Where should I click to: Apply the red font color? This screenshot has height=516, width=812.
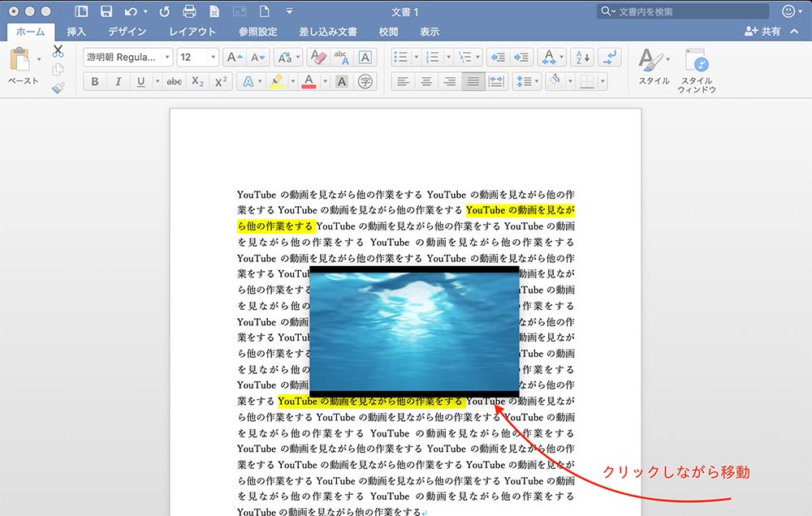coord(309,81)
